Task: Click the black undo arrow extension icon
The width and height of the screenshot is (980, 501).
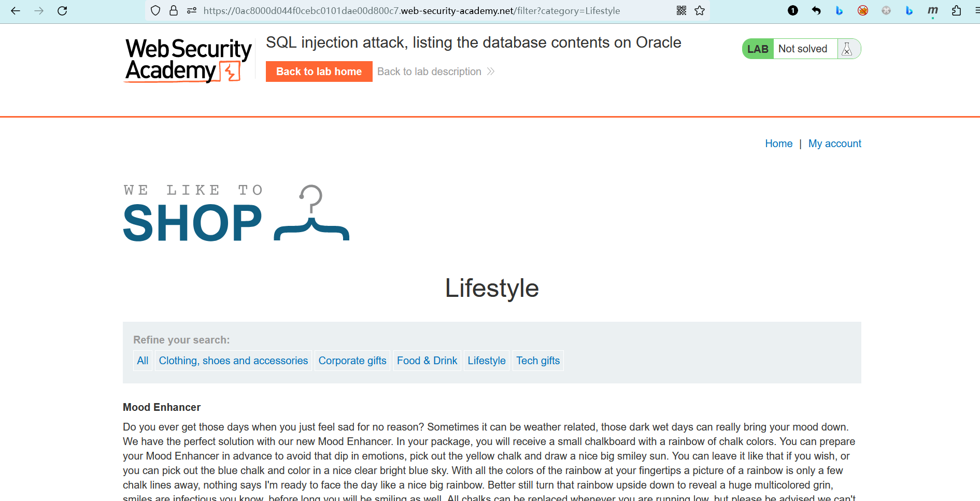Action: 816,11
